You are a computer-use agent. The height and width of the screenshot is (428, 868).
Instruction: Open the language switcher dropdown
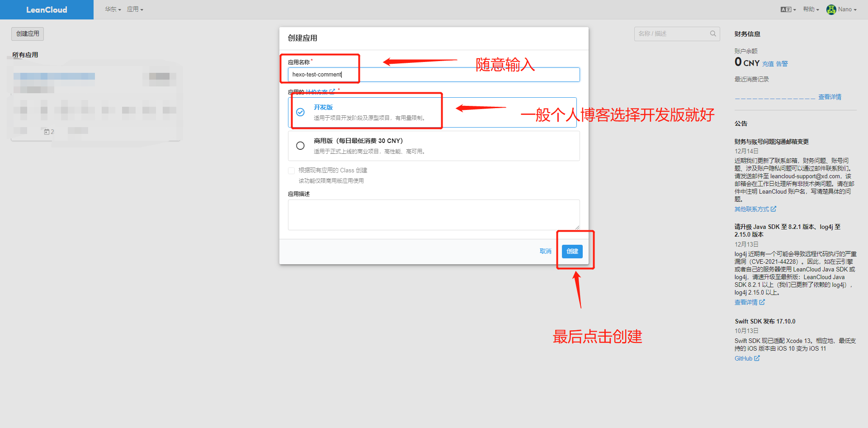pyautogui.click(x=788, y=9)
